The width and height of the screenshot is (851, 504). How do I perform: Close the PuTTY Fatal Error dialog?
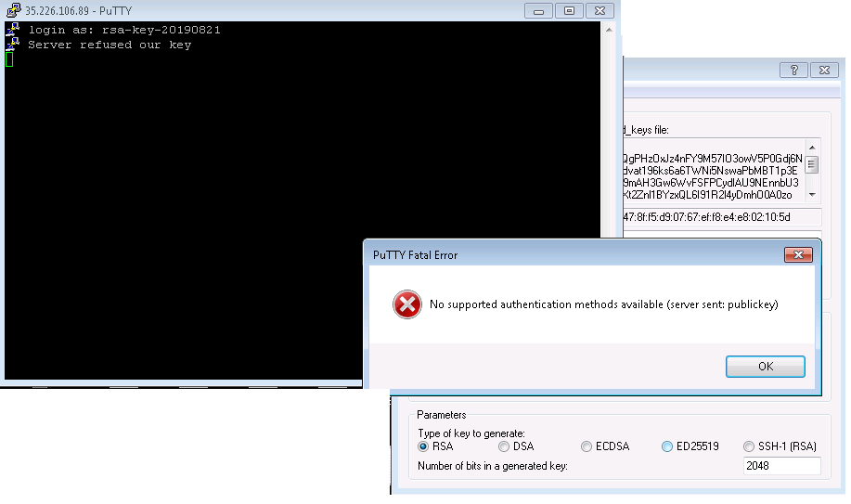click(798, 254)
